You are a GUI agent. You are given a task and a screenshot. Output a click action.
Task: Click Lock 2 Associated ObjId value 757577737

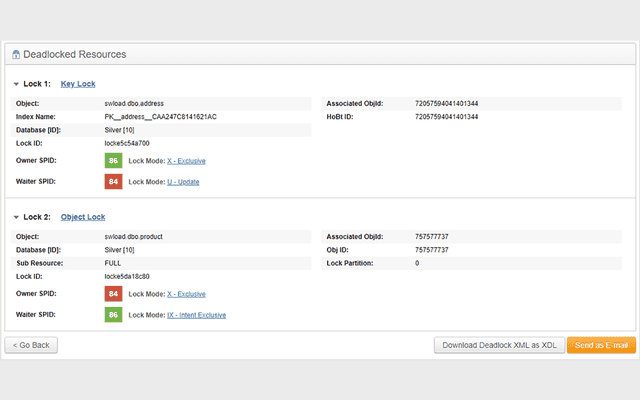[432, 237]
